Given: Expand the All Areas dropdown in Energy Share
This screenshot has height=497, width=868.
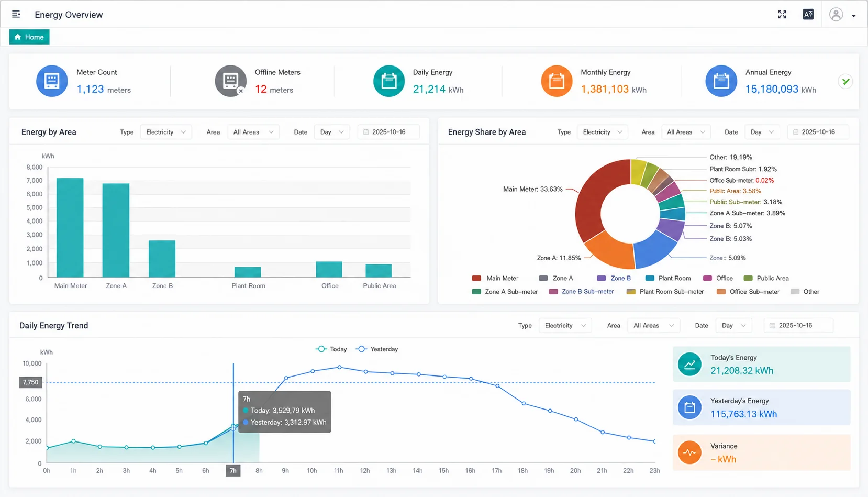Looking at the screenshot, I should 686,132.
